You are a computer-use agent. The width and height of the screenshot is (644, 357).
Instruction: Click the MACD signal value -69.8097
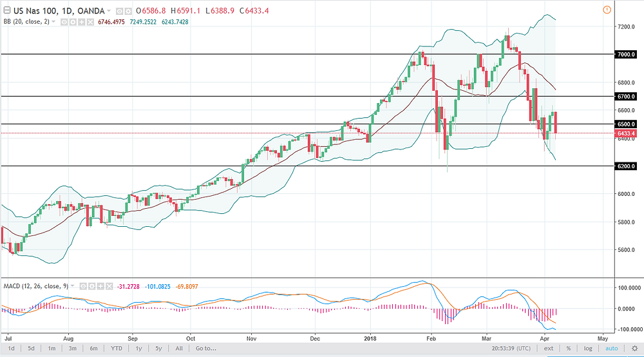(x=187, y=286)
